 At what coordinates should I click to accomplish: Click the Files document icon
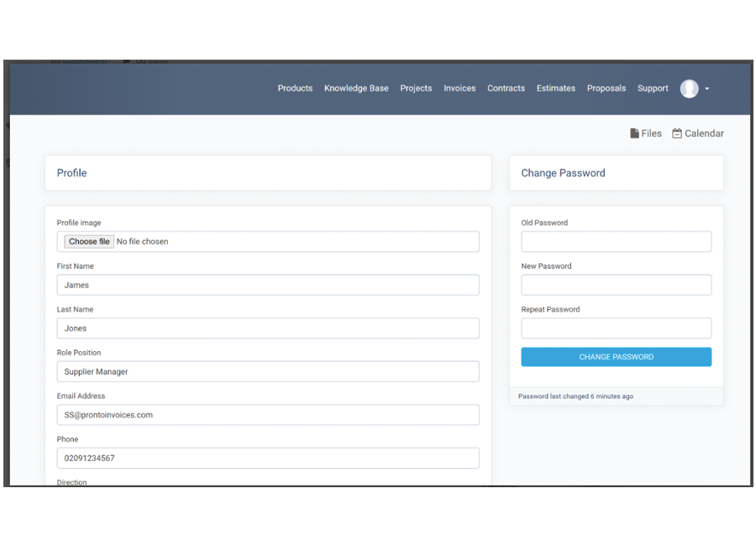point(634,134)
